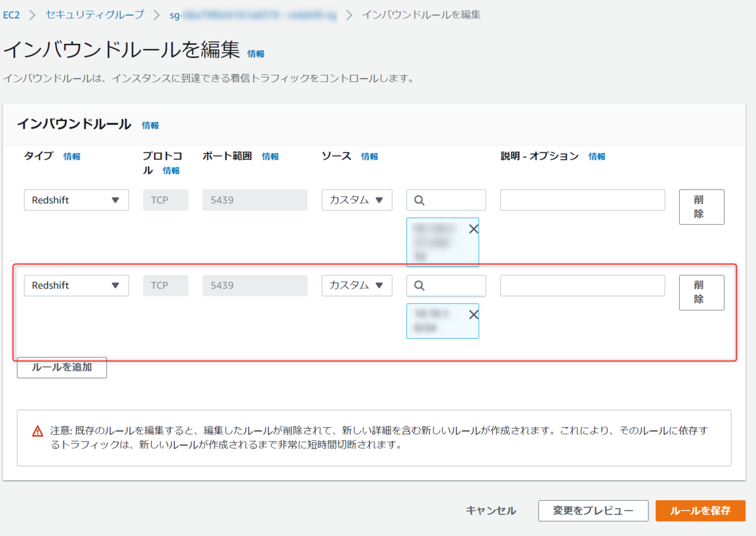Click ルールを追加 to add a rule
The height and width of the screenshot is (536, 756).
coord(61,367)
